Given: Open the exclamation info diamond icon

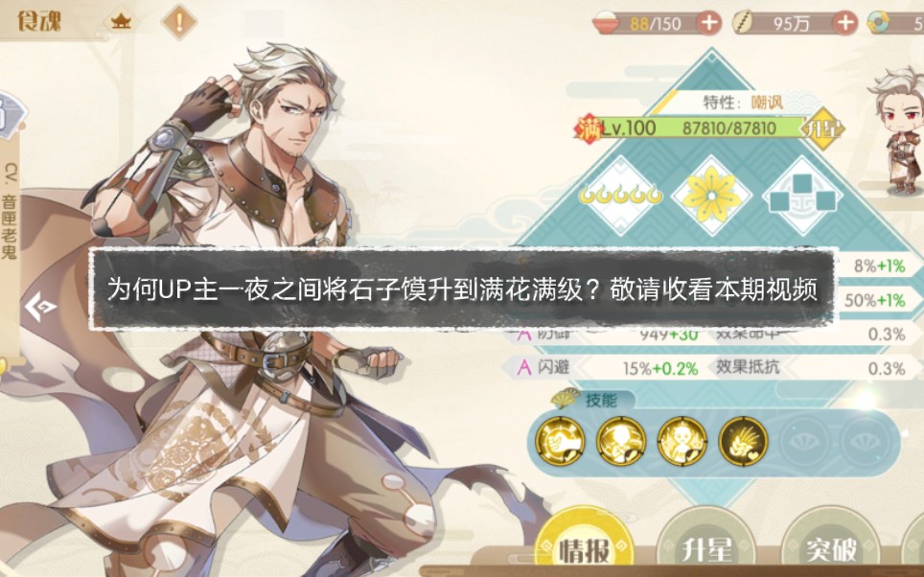Looking at the screenshot, I should [179, 22].
